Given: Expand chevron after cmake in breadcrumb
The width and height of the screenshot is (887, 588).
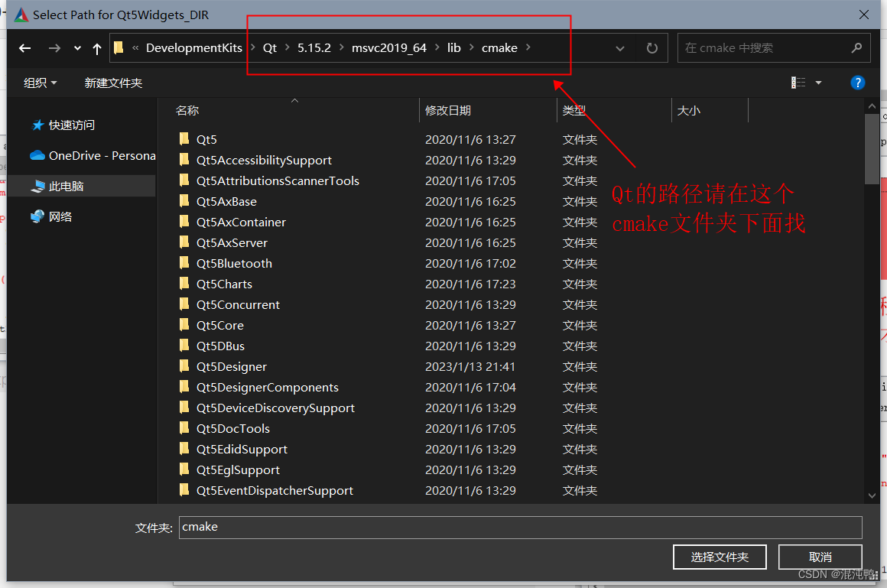Looking at the screenshot, I should 528,47.
